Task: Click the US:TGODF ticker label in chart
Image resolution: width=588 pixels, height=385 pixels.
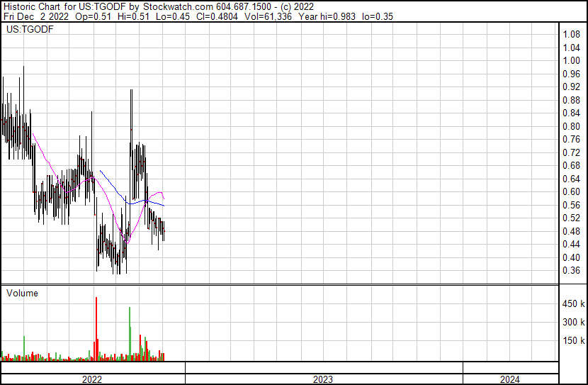Action: coord(29,30)
